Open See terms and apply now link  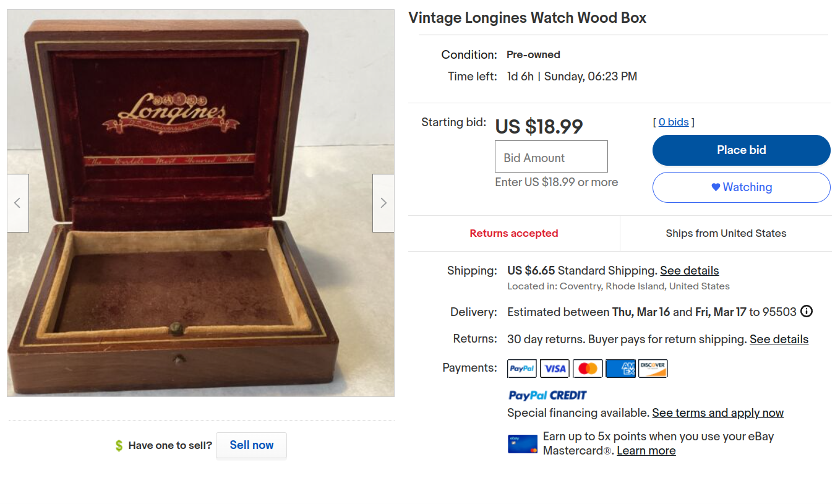coord(717,413)
